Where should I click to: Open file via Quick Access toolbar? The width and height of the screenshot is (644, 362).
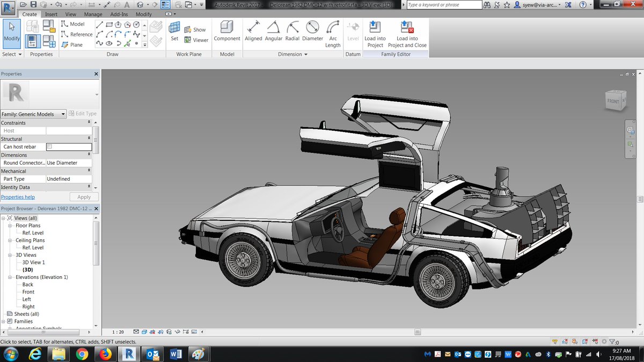point(24,5)
